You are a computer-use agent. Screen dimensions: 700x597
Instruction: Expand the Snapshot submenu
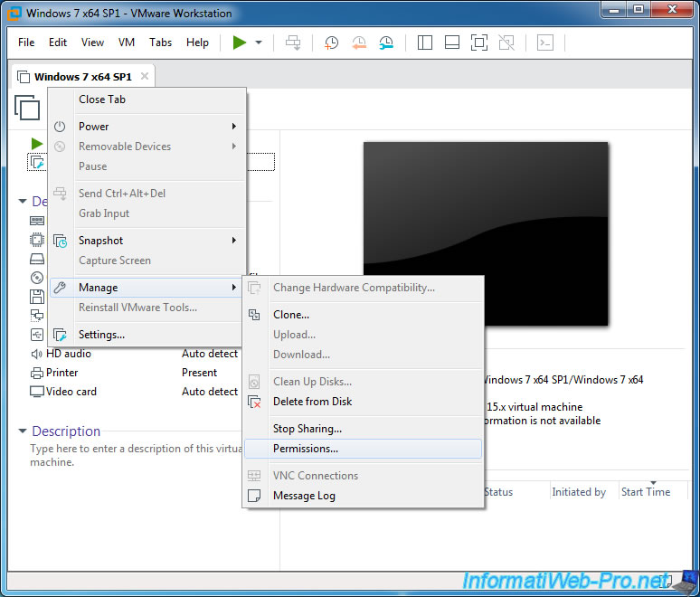click(x=147, y=241)
